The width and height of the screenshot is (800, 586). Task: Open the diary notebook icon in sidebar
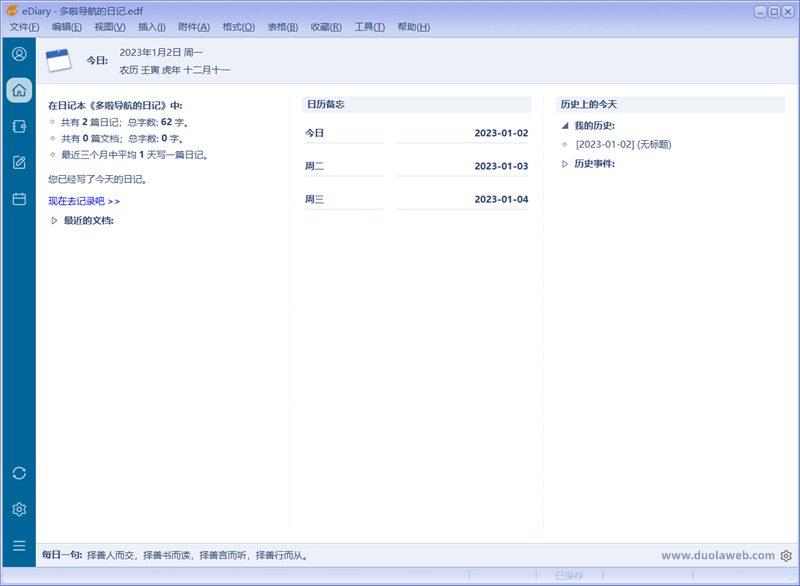[x=19, y=126]
